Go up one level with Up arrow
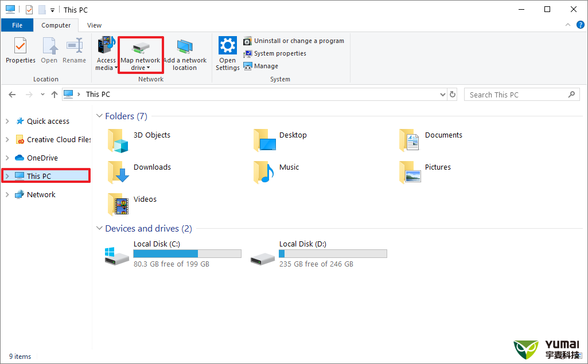This screenshot has width=588, height=364. [54, 95]
